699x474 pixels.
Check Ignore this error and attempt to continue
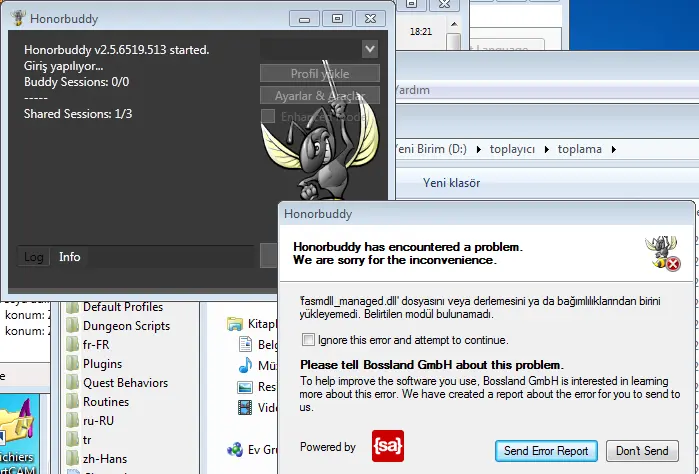coord(308,340)
